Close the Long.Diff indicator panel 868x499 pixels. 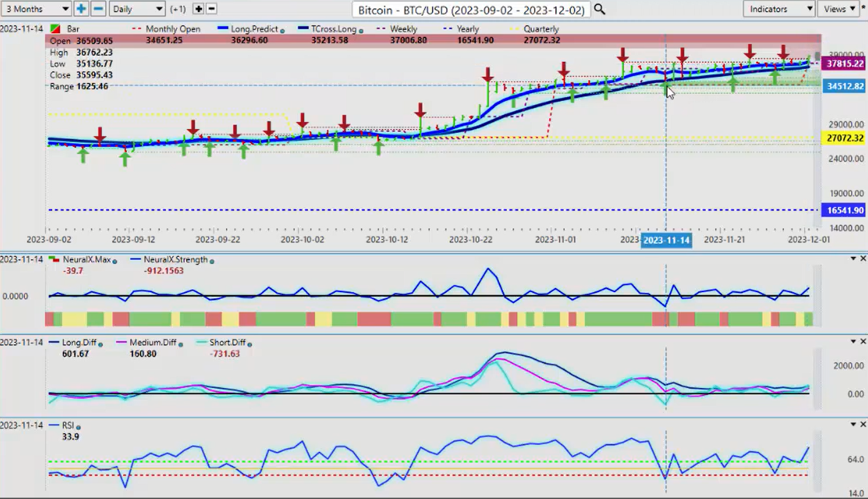[862, 341]
